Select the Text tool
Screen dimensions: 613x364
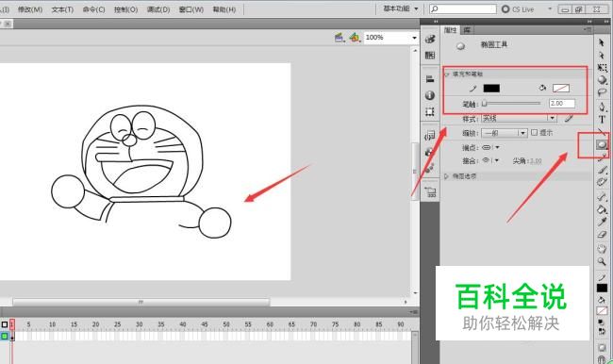602,119
